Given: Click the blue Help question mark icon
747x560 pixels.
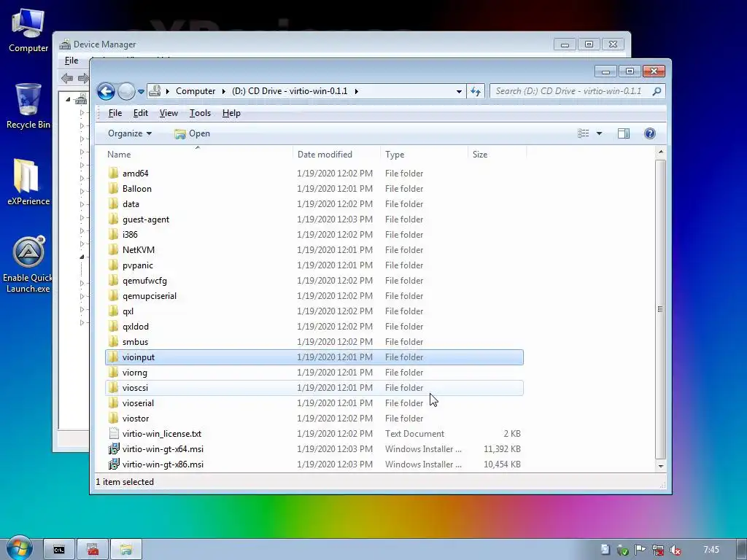Looking at the screenshot, I should tap(650, 133).
